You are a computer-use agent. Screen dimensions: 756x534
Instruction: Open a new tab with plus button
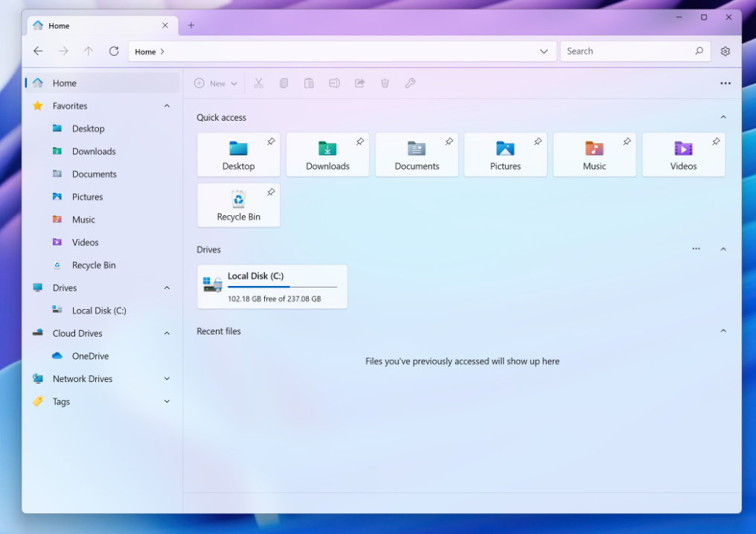coord(190,25)
